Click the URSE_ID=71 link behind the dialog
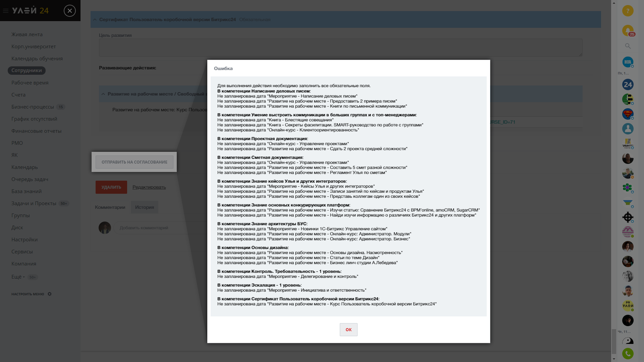The width and height of the screenshot is (644, 362). coord(502,122)
